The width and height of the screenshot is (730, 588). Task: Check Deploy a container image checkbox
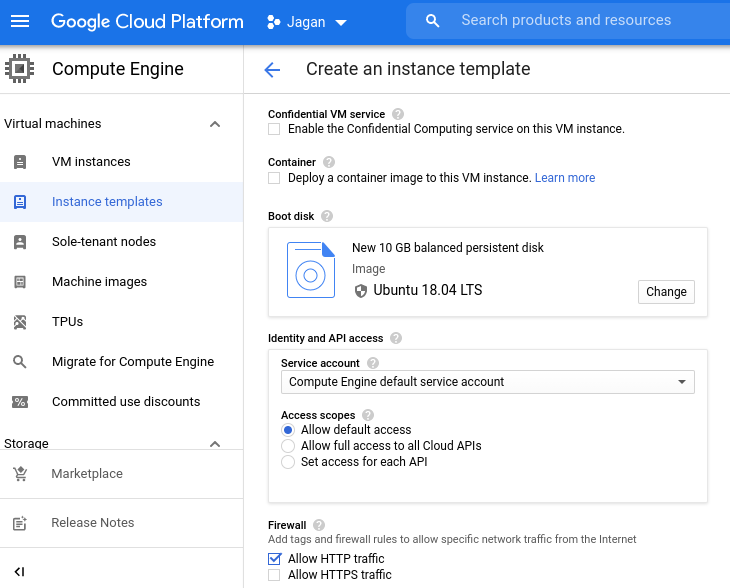[x=274, y=178]
